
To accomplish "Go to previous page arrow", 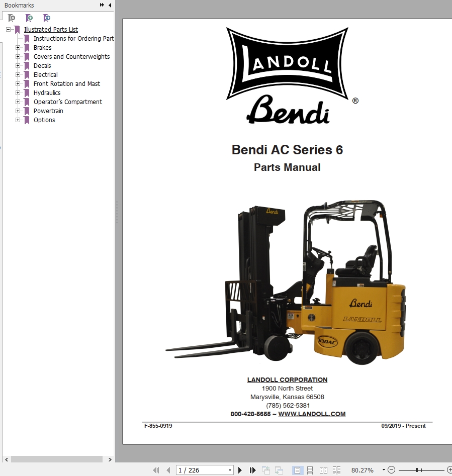I will [168, 470].
